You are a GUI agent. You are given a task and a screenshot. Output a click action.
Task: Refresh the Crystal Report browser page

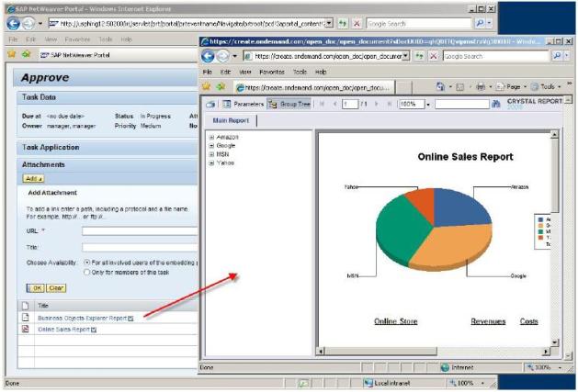420,56
